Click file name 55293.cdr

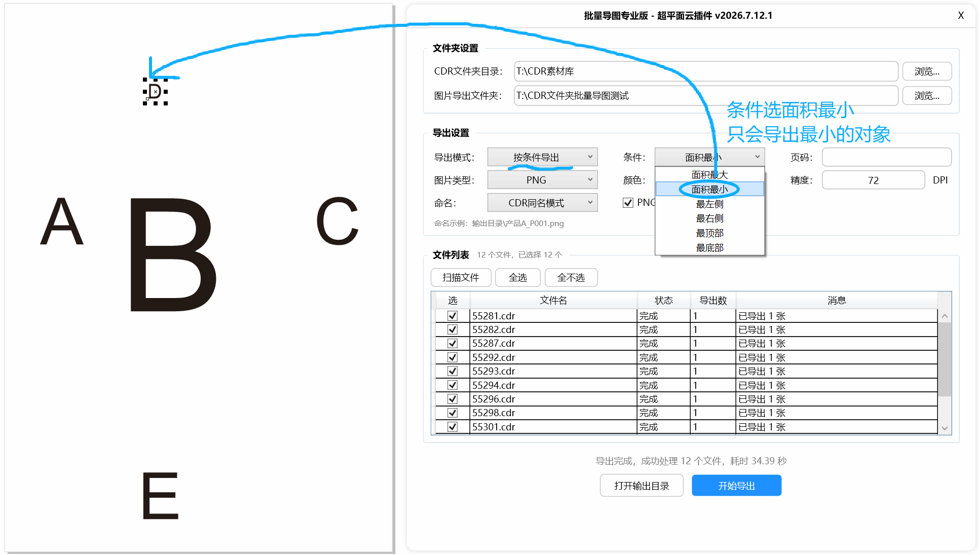494,371
